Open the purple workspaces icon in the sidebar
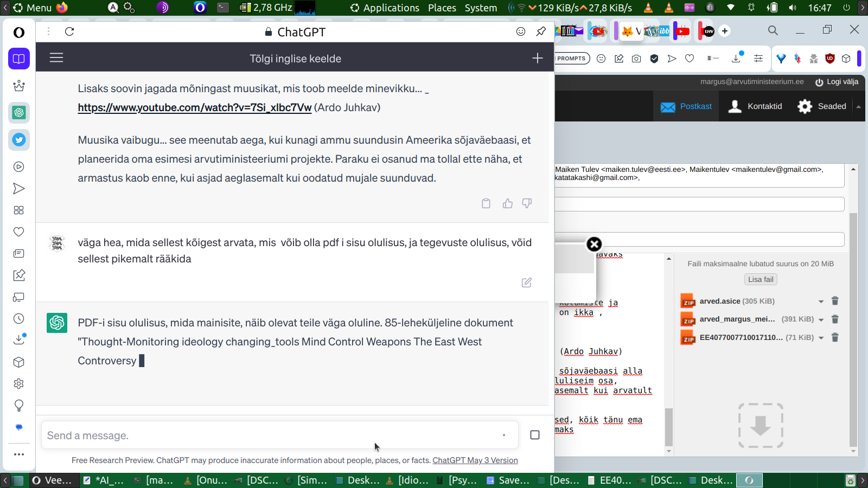Viewport: 868px width, 488px height. click(x=19, y=59)
